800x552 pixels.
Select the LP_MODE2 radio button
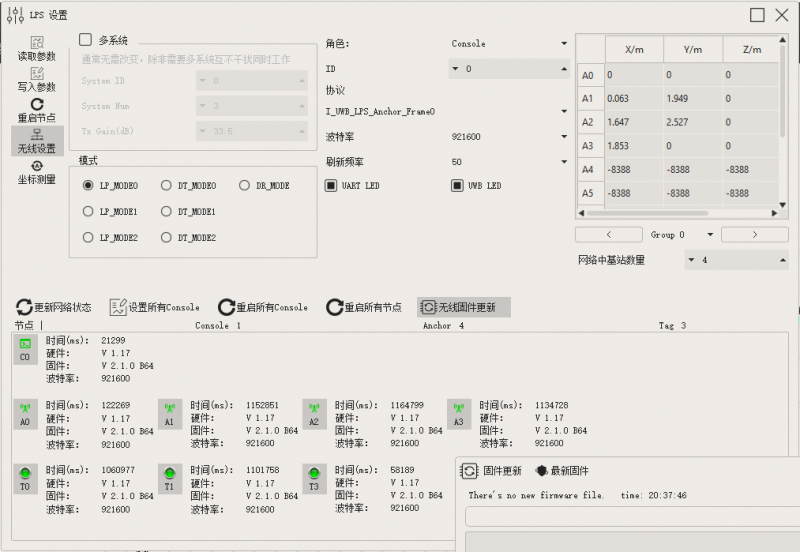pyautogui.click(x=88, y=237)
